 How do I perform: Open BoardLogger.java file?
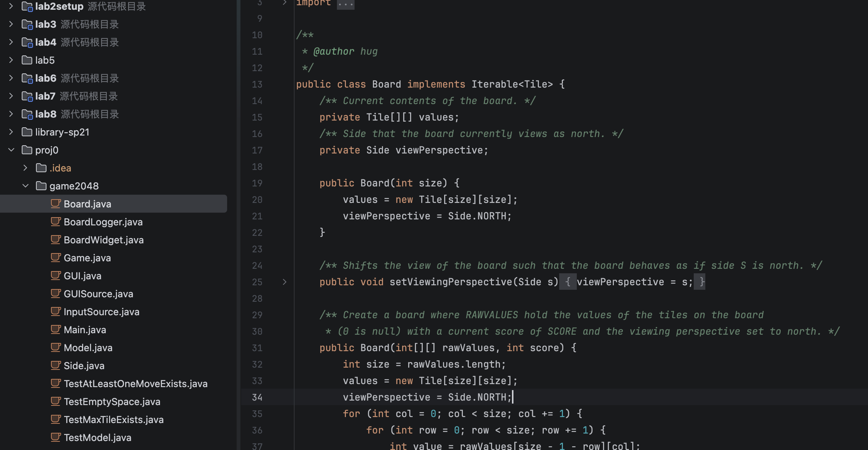(x=103, y=222)
